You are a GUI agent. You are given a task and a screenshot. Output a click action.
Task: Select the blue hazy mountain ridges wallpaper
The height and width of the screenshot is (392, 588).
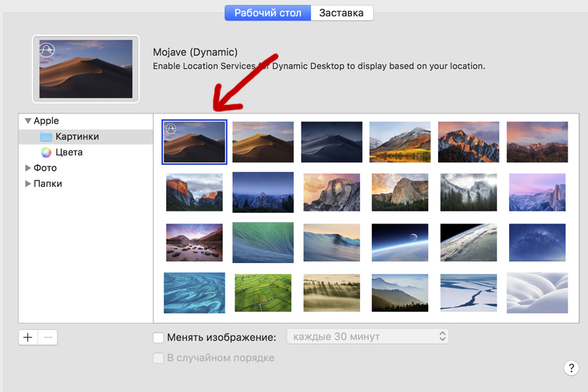400,293
